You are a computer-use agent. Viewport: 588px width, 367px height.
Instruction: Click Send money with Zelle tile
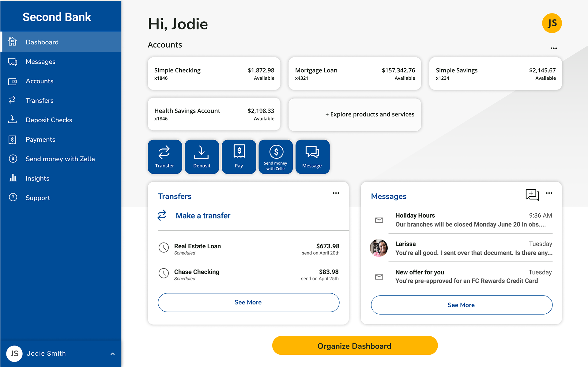pos(276,157)
